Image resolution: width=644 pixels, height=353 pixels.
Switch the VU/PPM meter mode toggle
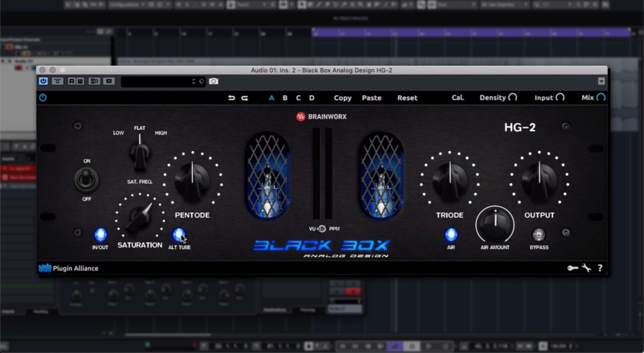point(321,229)
